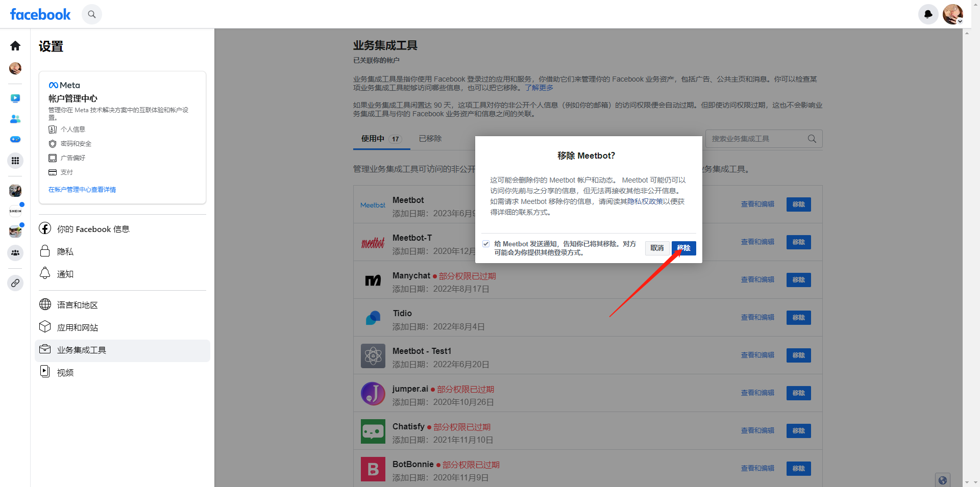Open 通知 settings
Image resolution: width=980 pixels, height=487 pixels.
(122, 274)
